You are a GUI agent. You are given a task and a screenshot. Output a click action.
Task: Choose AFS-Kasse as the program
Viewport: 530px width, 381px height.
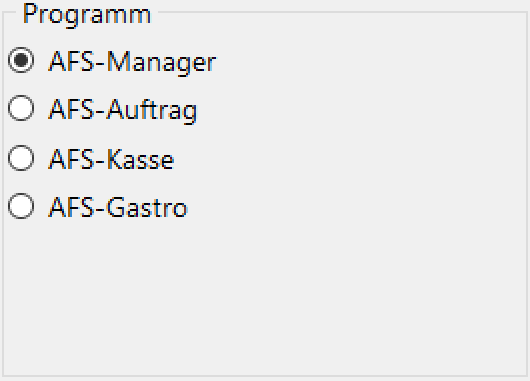[21, 158]
